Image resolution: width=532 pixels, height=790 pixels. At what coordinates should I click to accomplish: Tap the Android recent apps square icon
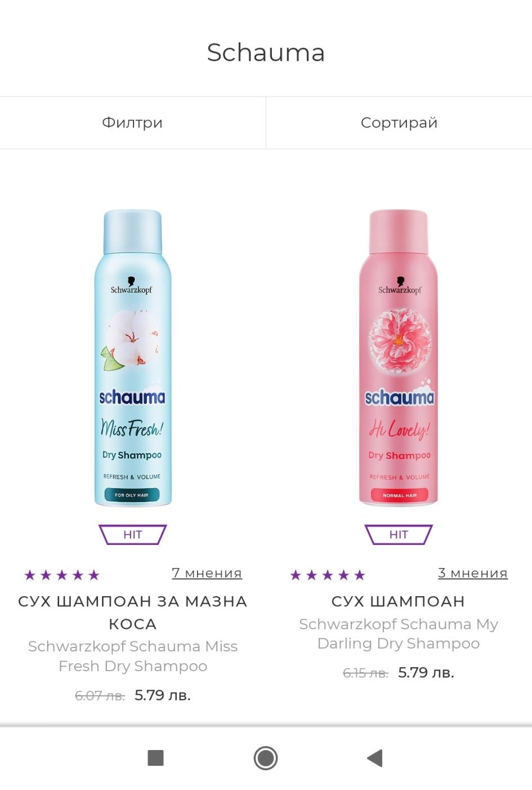pos(155,758)
